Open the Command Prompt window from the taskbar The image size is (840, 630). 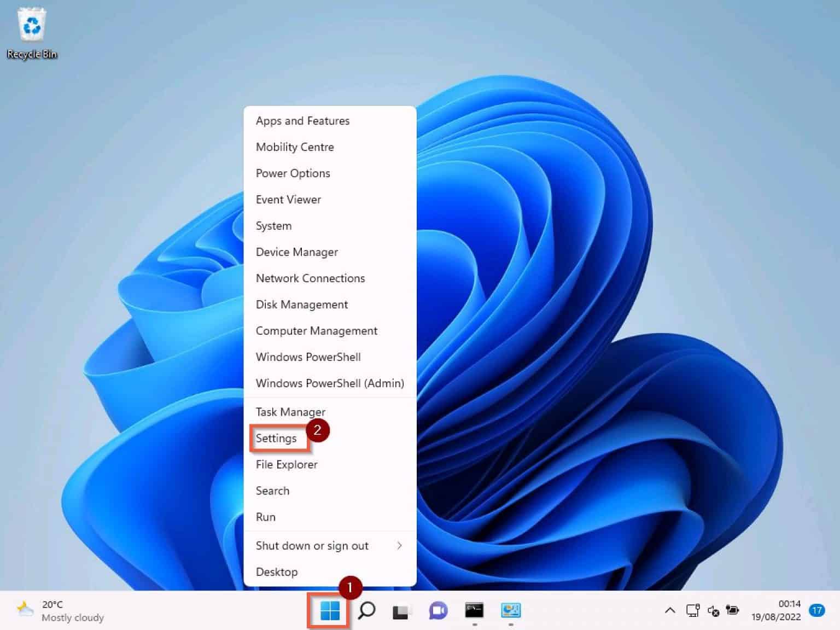click(474, 611)
